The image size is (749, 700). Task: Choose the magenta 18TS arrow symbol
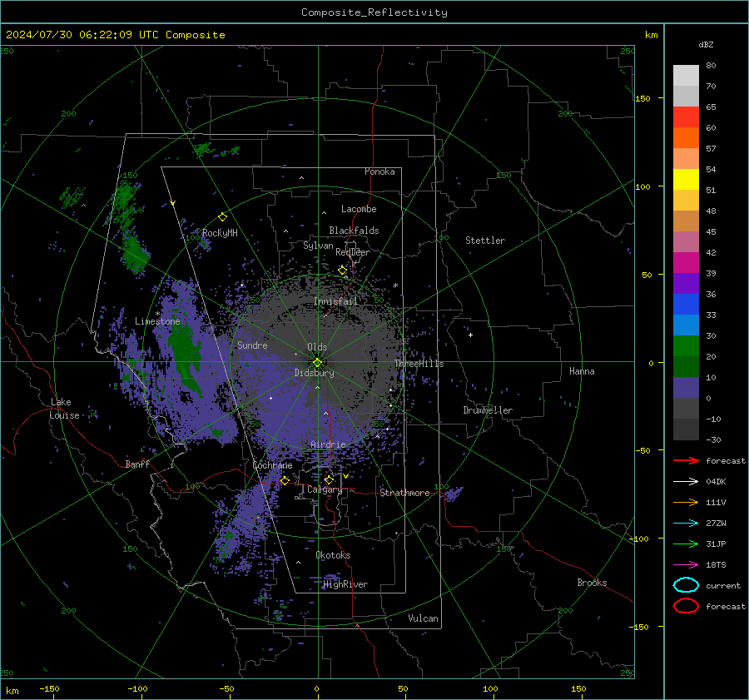click(686, 565)
